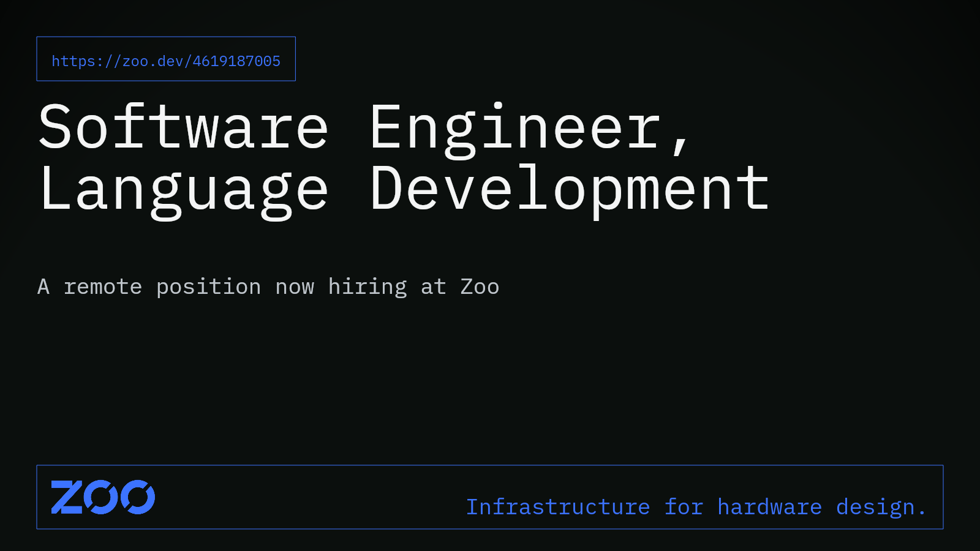Screen dimensions: 980x551
Task: Click the letter Z in Zoo logo
Action: click(67, 497)
